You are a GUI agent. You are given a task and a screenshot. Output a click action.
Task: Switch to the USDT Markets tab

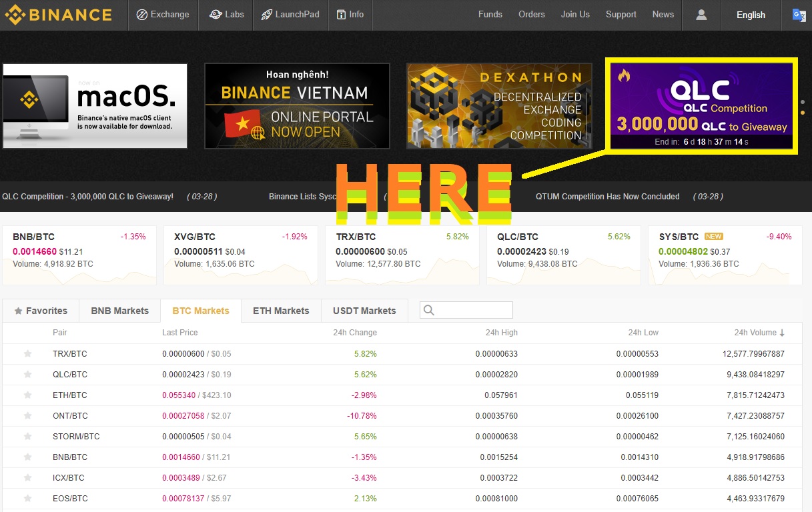(x=364, y=311)
